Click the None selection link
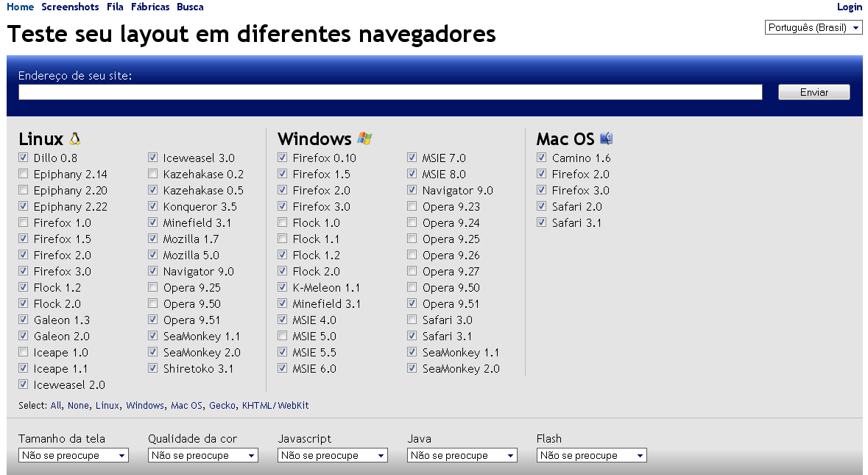The width and height of the screenshot is (868, 475). click(78, 405)
